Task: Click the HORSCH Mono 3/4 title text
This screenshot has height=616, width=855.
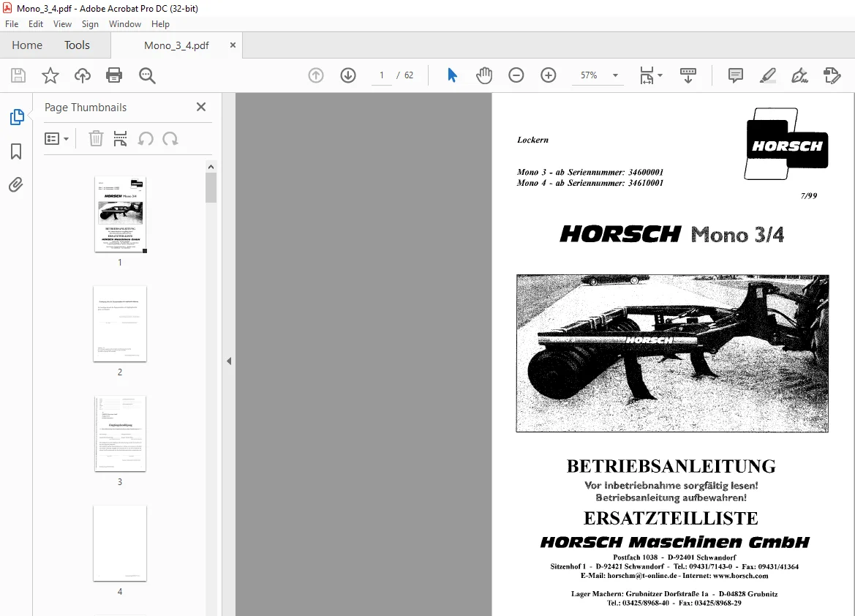Action: (x=671, y=235)
